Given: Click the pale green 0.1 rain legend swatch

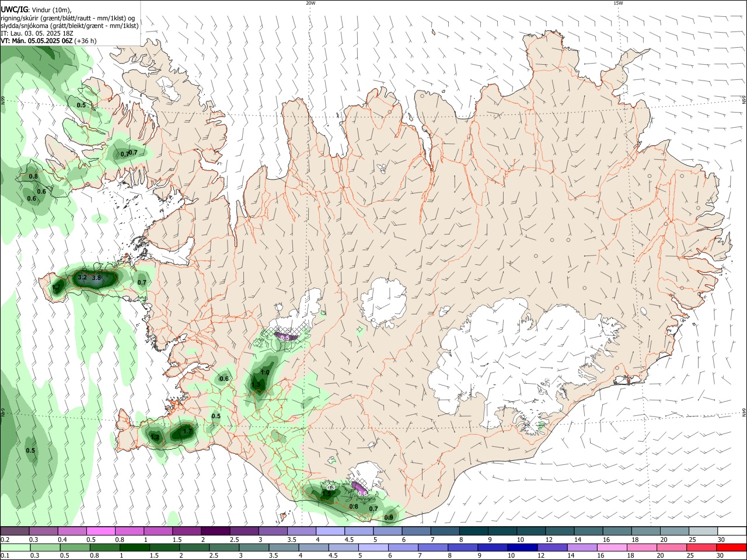Looking at the screenshot, I should pos(15,547).
